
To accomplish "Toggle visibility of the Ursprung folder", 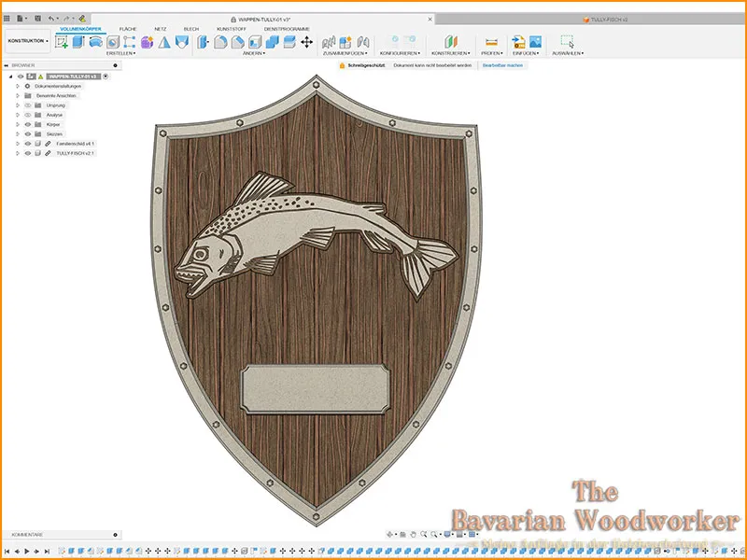I will click(x=28, y=105).
